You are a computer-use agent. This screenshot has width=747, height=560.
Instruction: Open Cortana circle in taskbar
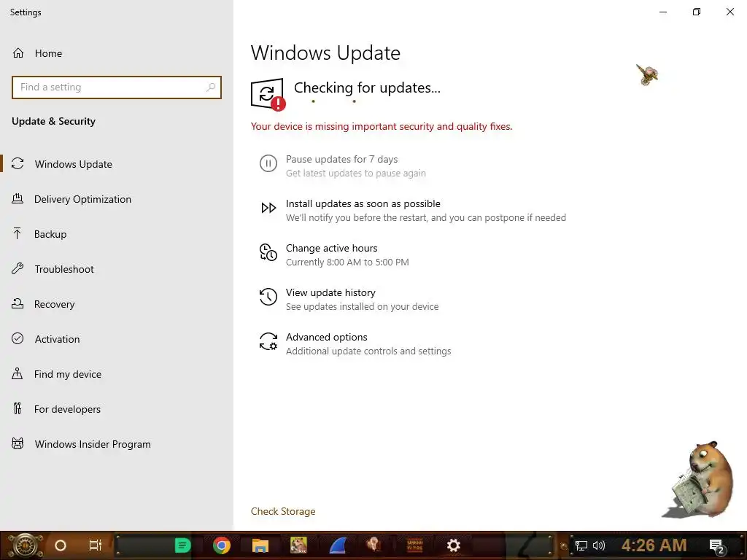point(61,545)
